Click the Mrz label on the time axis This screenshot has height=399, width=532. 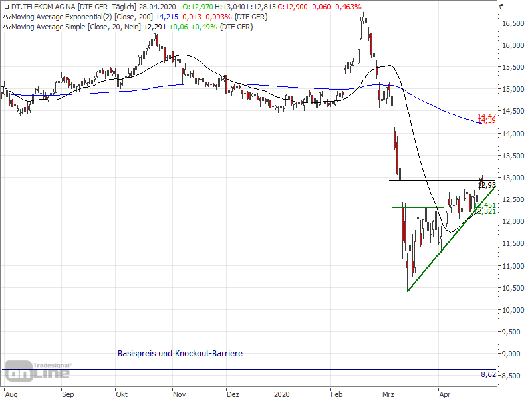388,394
